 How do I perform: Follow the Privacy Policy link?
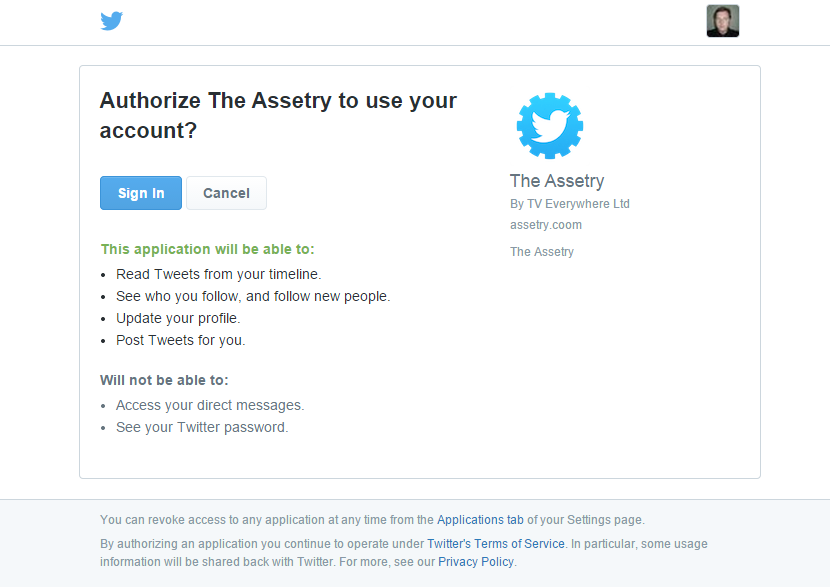[x=475, y=562]
